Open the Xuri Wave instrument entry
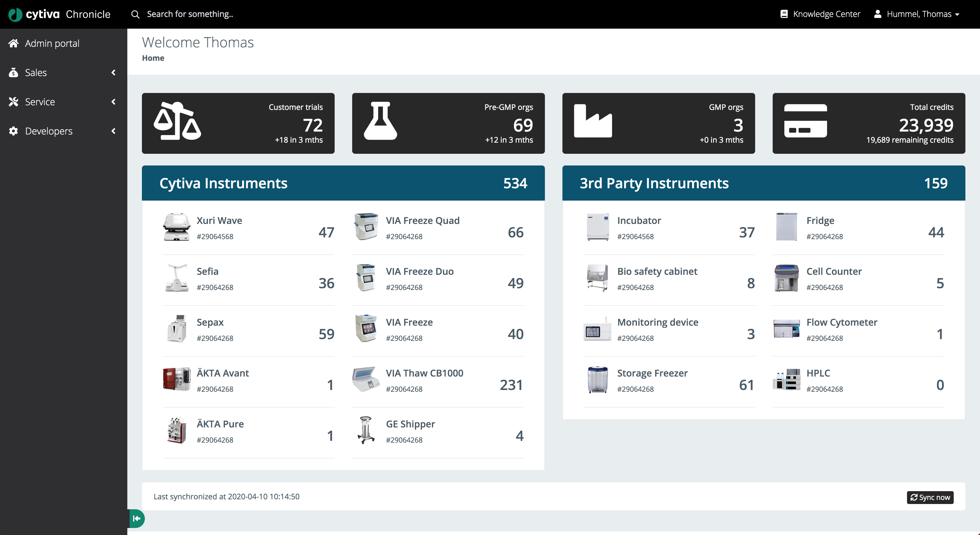 click(x=219, y=220)
